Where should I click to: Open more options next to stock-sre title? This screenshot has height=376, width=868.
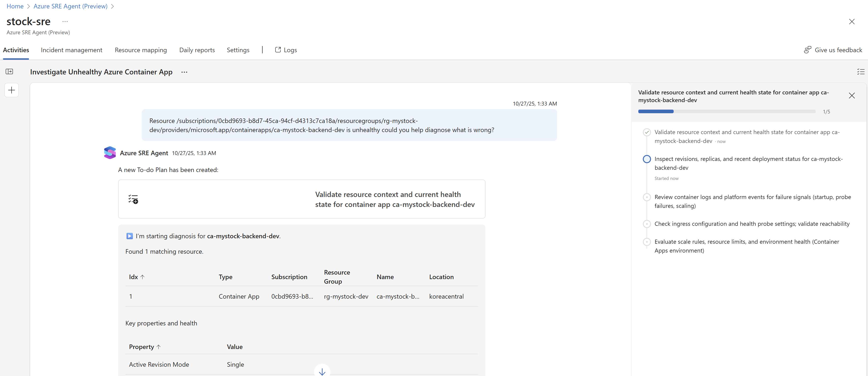(x=65, y=22)
